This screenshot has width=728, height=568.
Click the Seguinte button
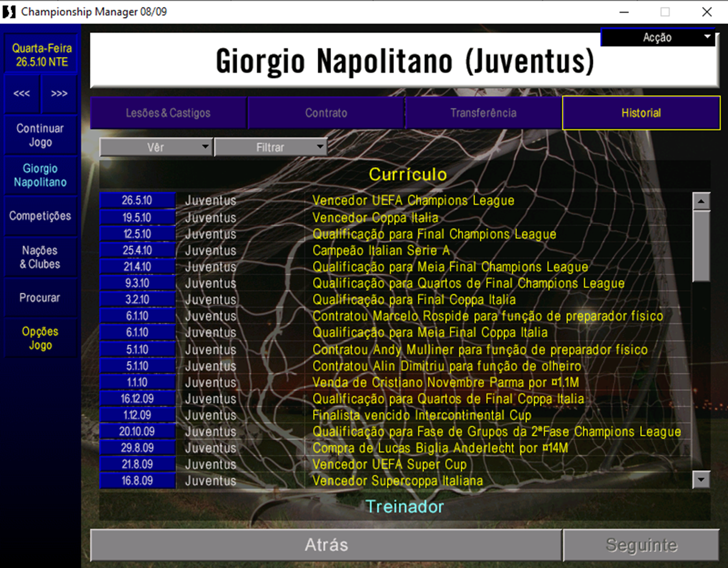tap(641, 545)
